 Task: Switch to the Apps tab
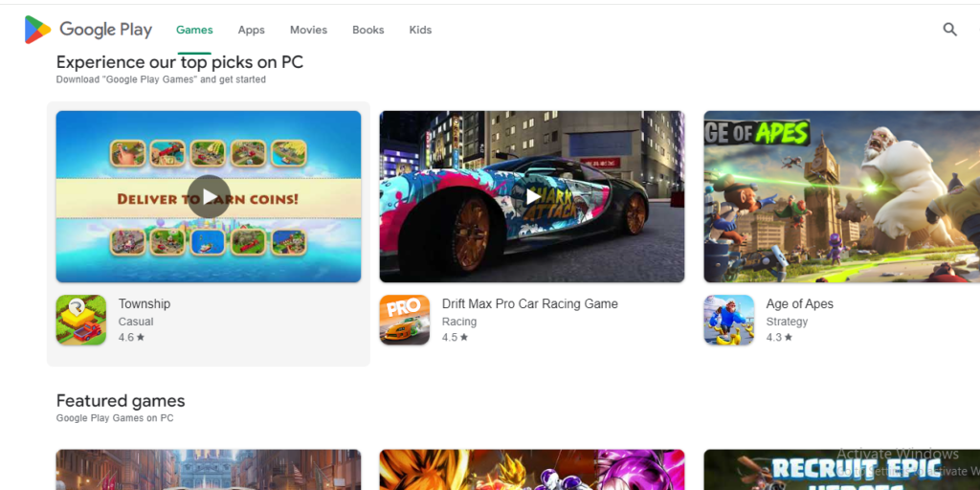252,30
